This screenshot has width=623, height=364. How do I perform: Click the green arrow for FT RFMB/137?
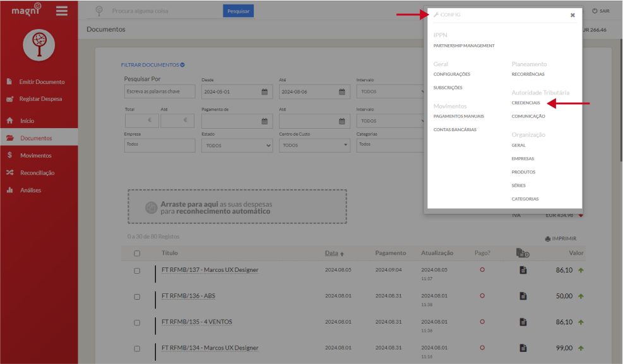[x=581, y=270]
